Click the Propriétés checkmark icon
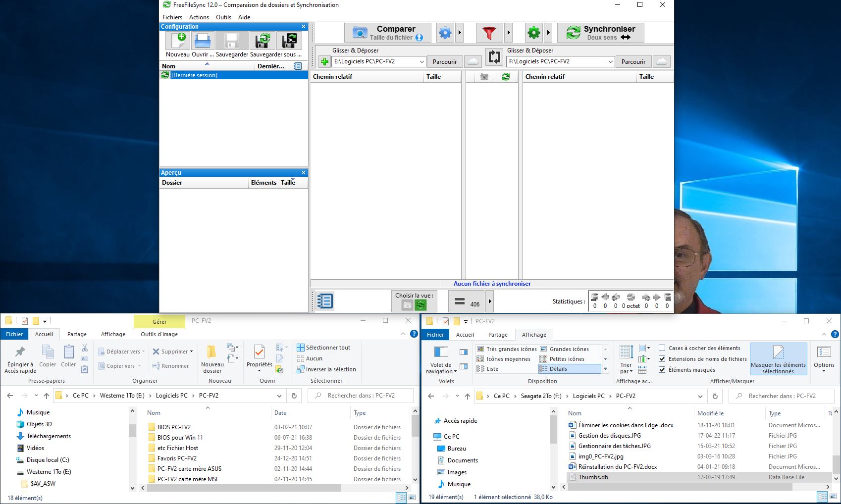This screenshot has height=504, width=841. (x=259, y=352)
